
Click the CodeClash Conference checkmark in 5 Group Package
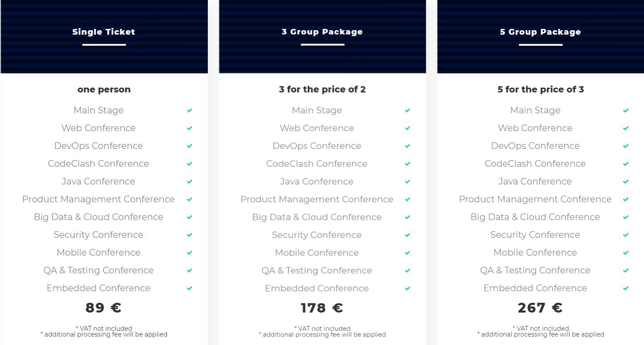626,164
